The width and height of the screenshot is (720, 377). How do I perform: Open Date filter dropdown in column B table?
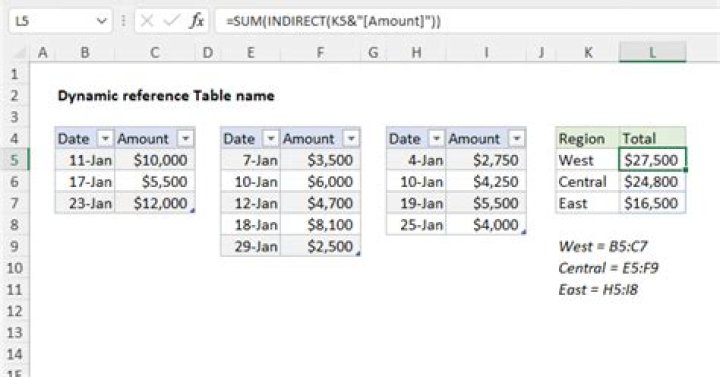point(105,138)
